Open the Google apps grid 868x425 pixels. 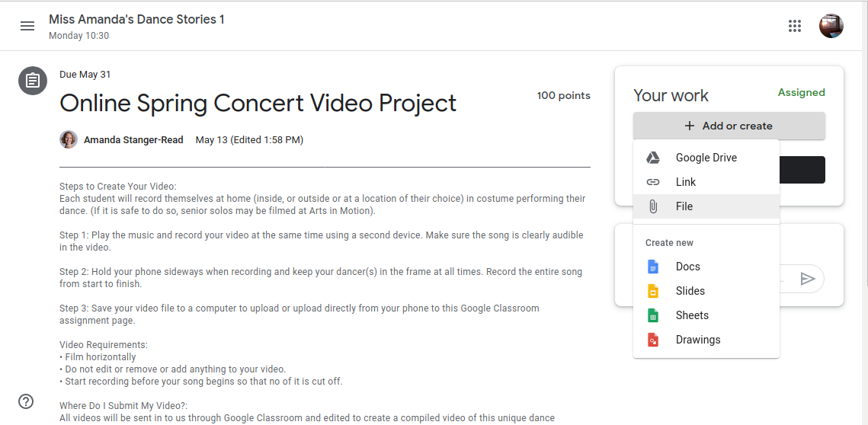pos(794,26)
